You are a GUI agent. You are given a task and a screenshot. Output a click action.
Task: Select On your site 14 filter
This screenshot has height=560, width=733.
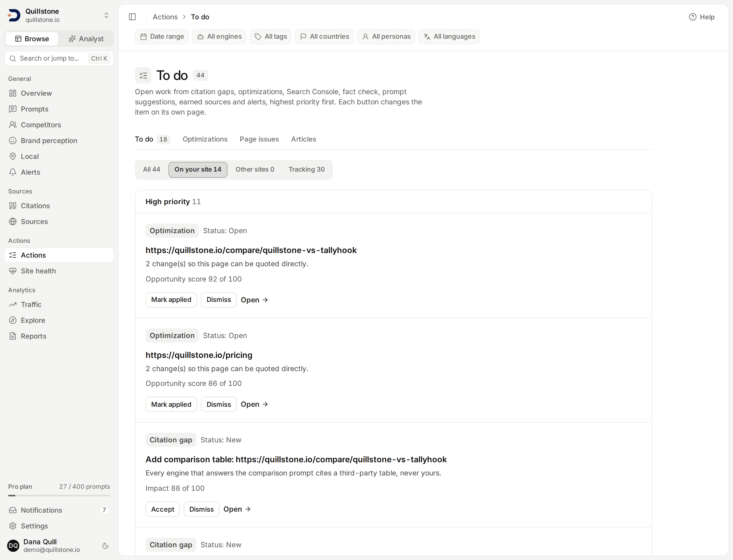(x=198, y=169)
